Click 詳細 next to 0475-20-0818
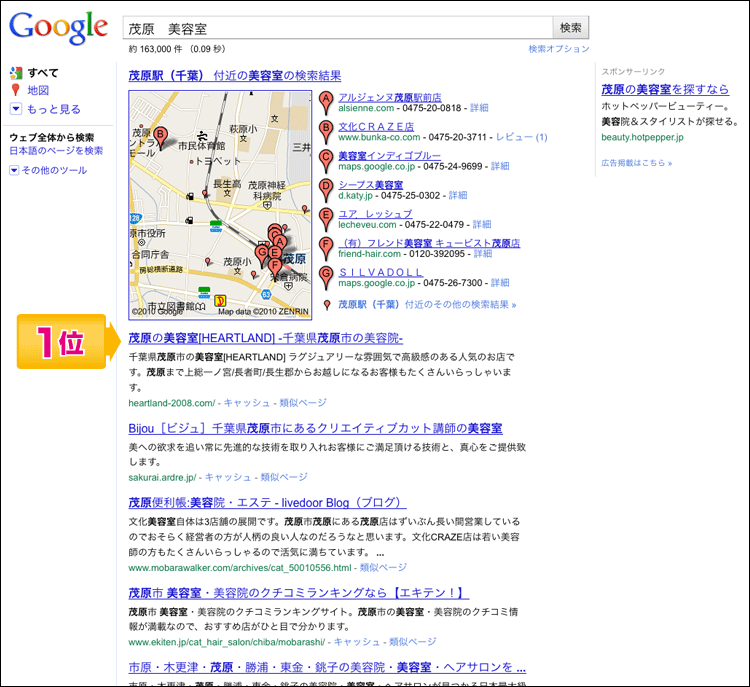 pyautogui.click(x=479, y=108)
